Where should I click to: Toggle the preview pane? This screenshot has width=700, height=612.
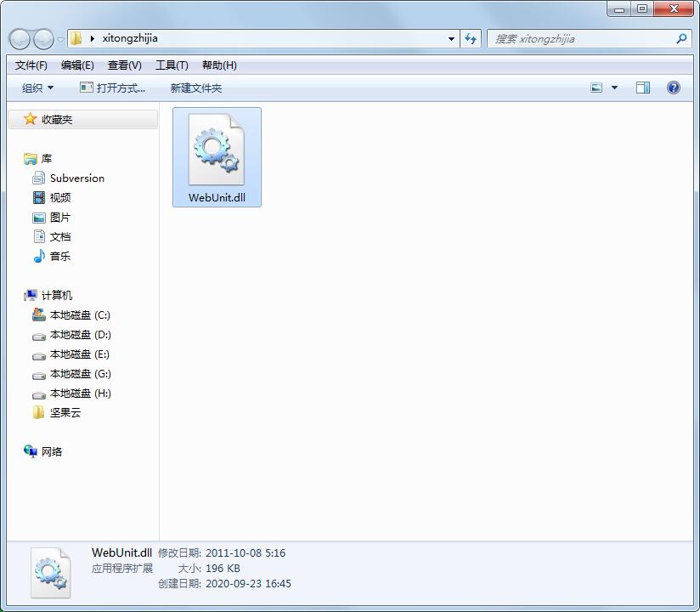[x=643, y=87]
